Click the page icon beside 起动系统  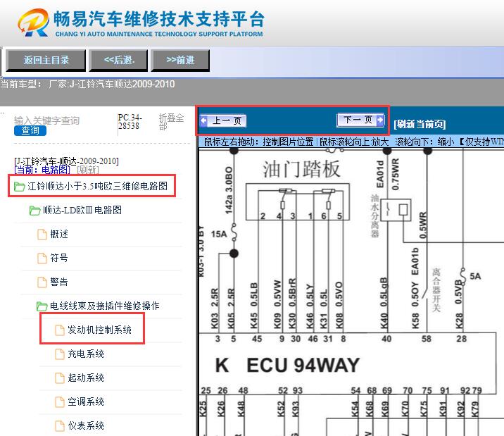[60, 378]
